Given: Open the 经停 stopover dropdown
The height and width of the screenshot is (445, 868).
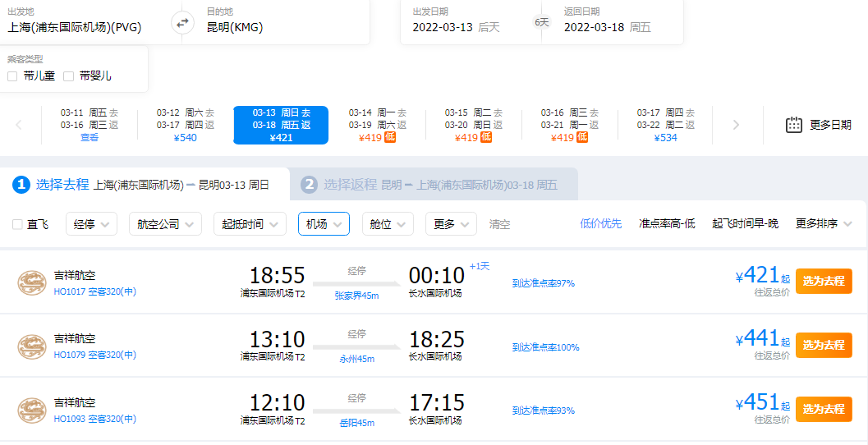Looking at the screenshot, I should point(91,223).
